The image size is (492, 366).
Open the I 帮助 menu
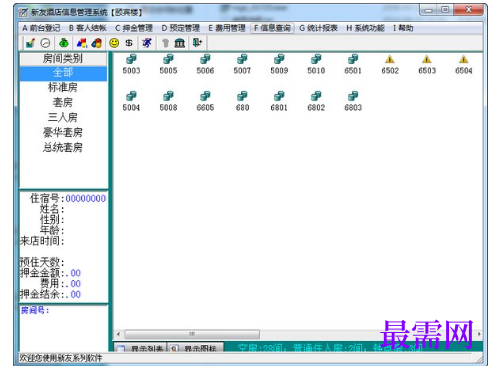pyautogui.click(x=403, y=28)
